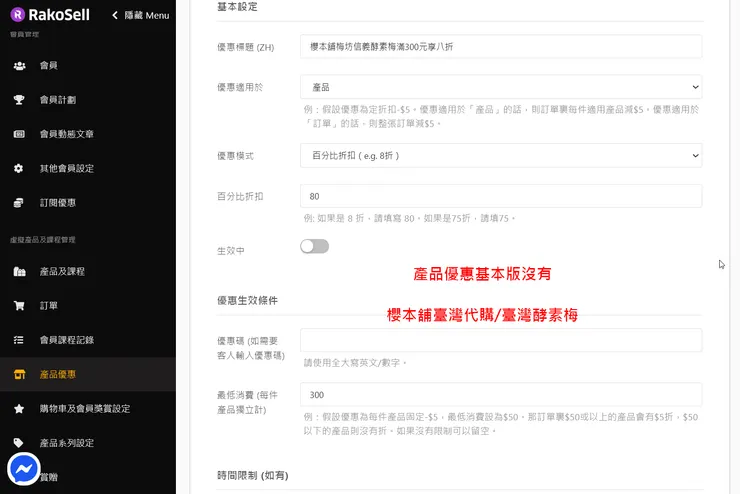Click the 產品優惠 store icon
The width and height of the screenshot is (740, 494).
(19, 374)
